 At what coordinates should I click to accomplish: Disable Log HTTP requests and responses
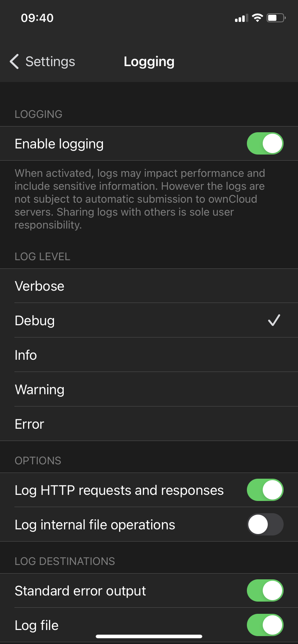[265, 490]
